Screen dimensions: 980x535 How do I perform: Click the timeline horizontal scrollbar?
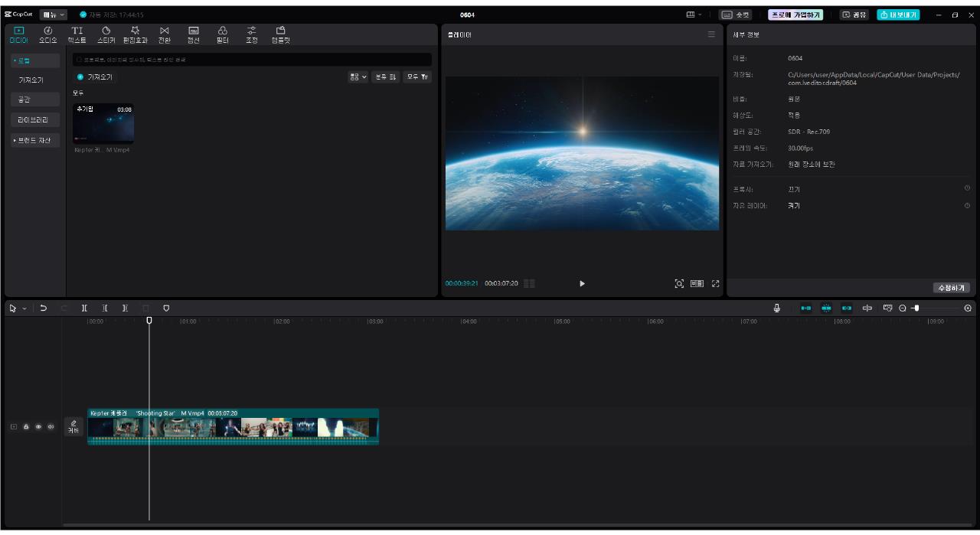(518, 525)
